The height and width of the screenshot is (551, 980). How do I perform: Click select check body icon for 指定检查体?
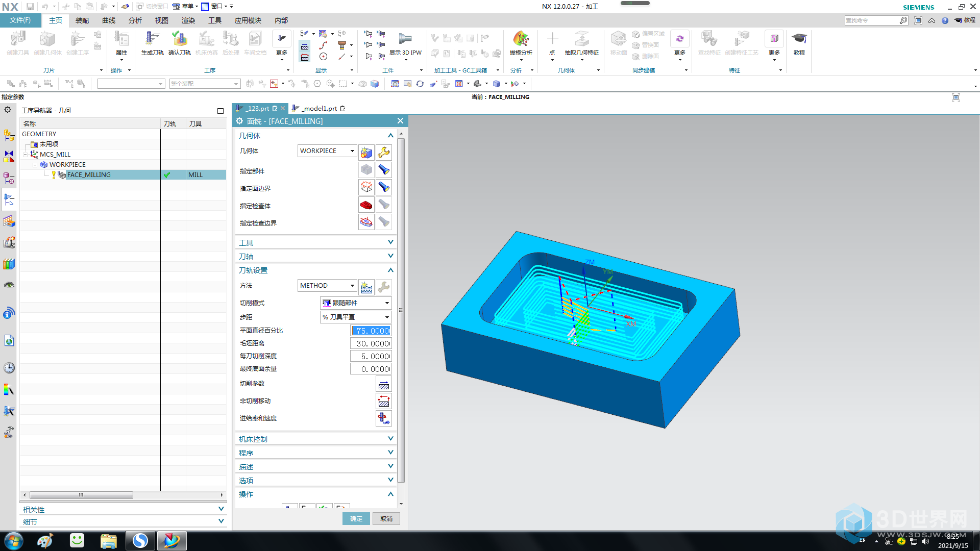366,205
